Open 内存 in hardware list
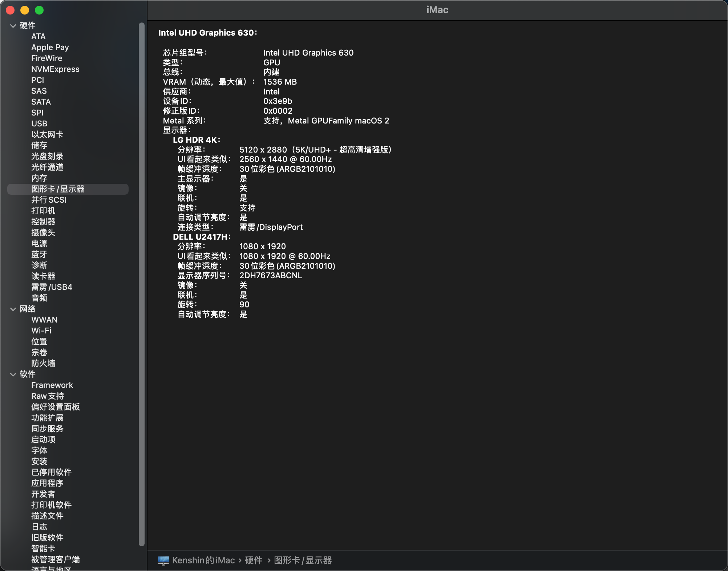Image resolution: width=728 pixels, height=571 pixels. pyautogui.click(x=39, y=178)
